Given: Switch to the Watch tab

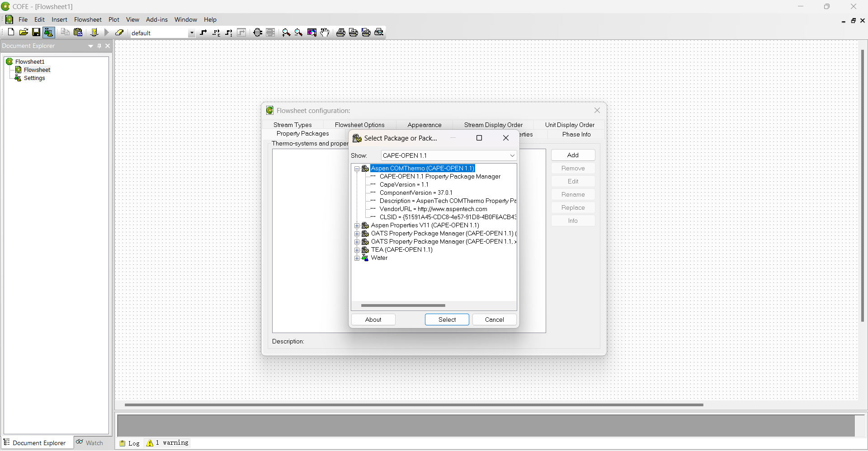Looking at the screenshot, I should [90, 443].
